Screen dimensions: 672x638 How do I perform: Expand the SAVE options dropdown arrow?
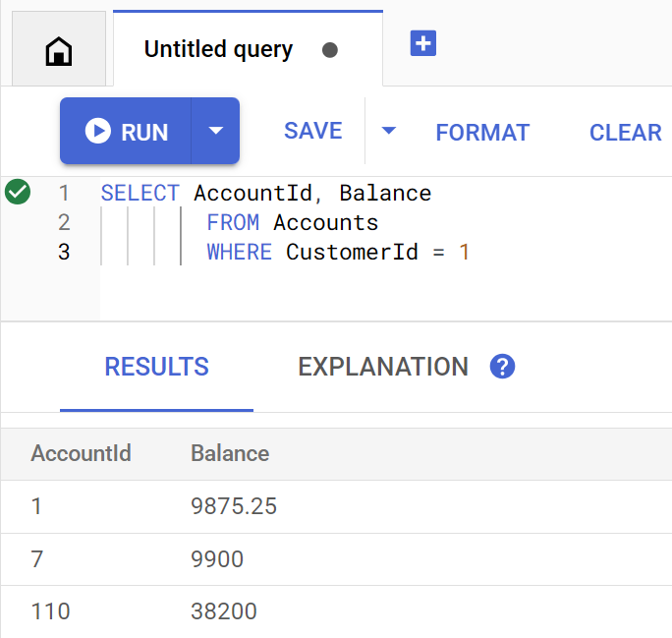(x=389, y=132)
